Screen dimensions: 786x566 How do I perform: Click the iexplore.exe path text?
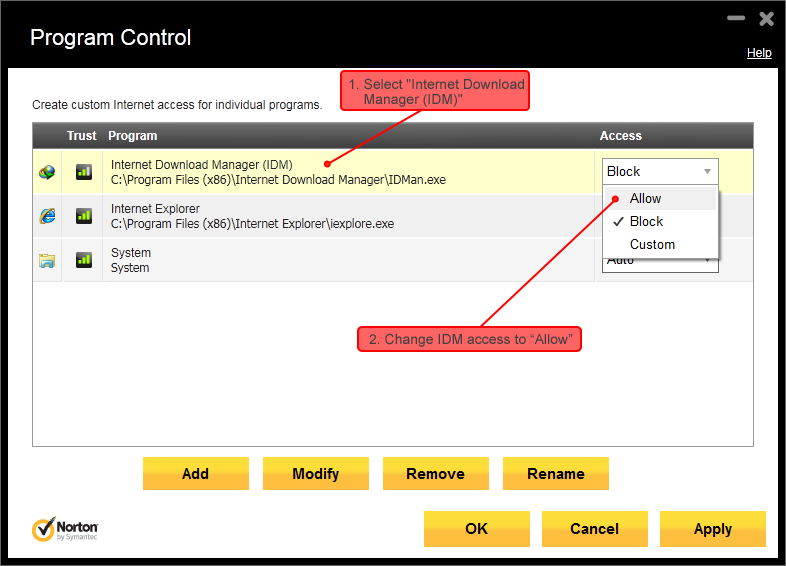click(x=252, y=224)
